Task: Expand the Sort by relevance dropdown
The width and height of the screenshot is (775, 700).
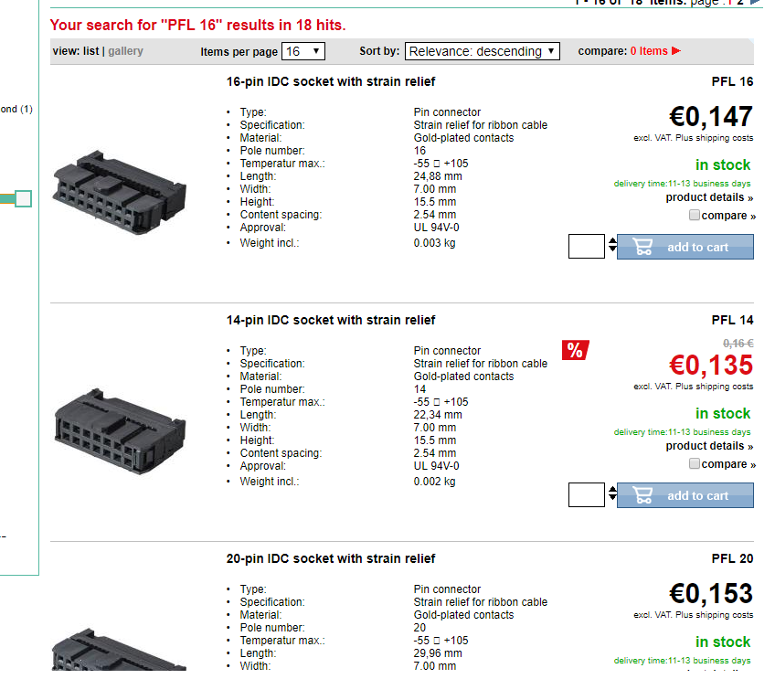Action: [483, 51]
